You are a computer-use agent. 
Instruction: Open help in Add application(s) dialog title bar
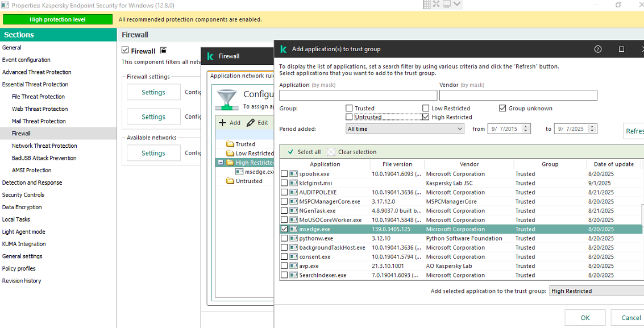coord(597,49)
